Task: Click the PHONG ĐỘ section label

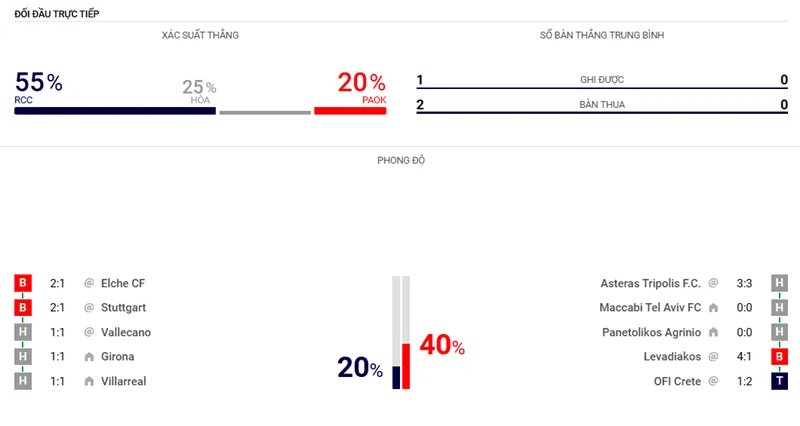Action: click(x=400, y=160)
